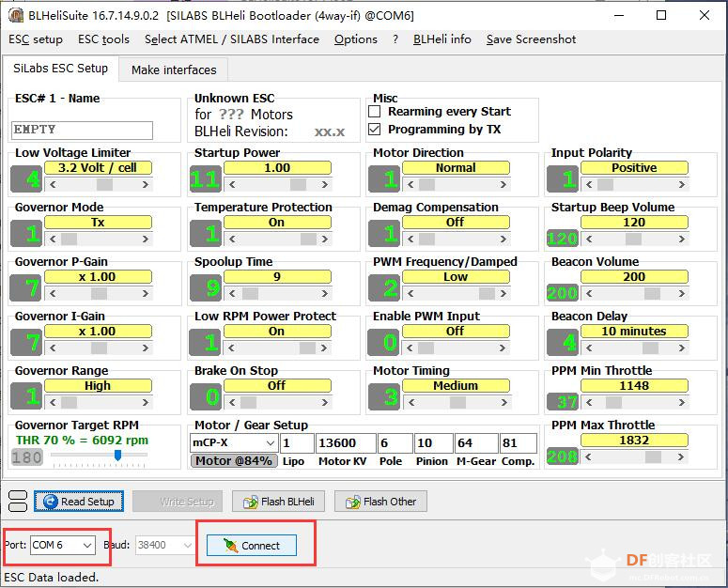This screenshot has height=588, width=728.
Task: Increase Startup Power with right arrow
Action: (x=324, y=184)
